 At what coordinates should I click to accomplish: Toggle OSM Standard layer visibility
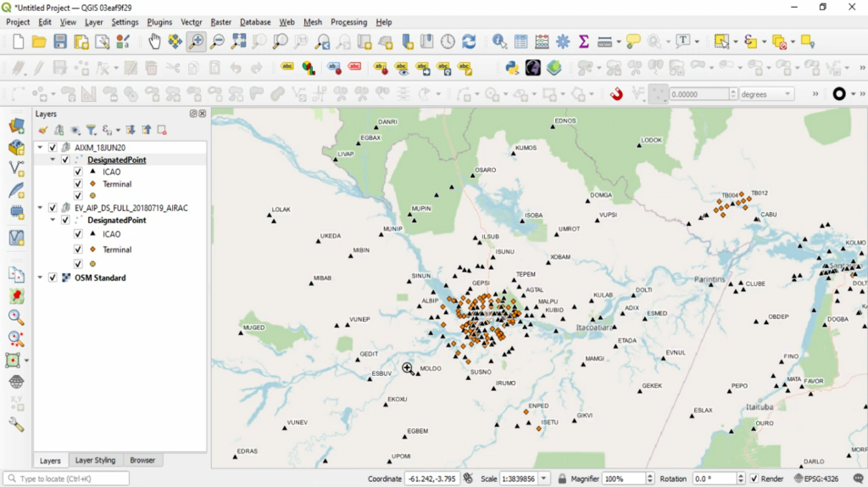click(x=53, y=277)
